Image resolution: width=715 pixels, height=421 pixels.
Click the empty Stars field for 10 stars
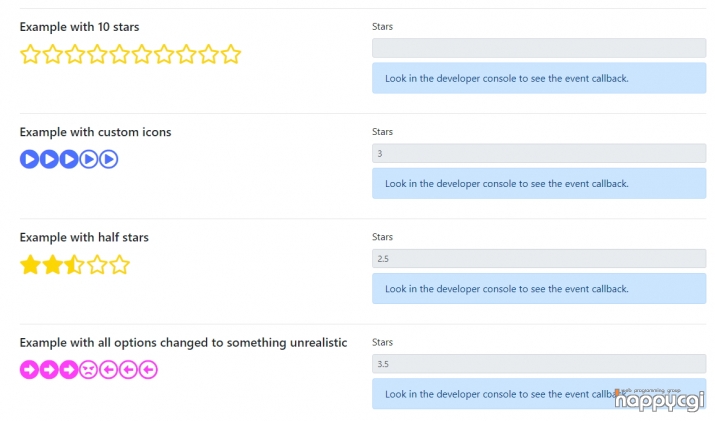pyautogui.click(x=539, y=48)
